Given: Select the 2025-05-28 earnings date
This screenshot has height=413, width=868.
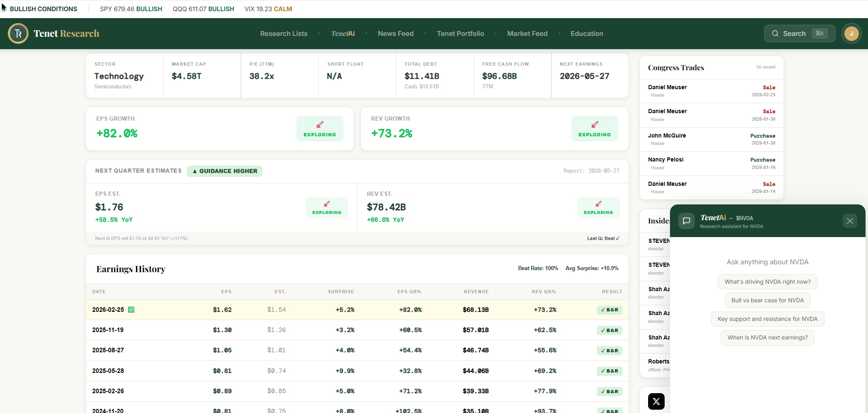Looking at the screenshot, I should click(x=108, y=371).
